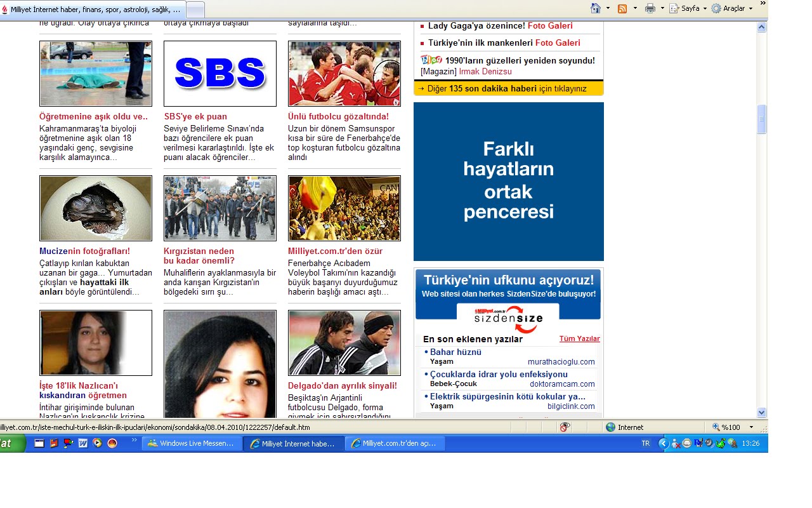Image resolution: width=812 pixels, height=508 pixels.
Task: Open the small Nazlıcan portrait thumbnail
Action: pos(96,343)
